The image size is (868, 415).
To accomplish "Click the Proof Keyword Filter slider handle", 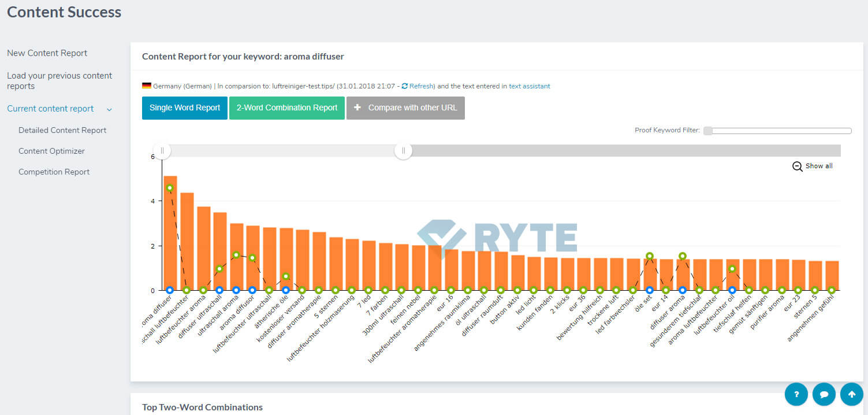I will point(708,131).
